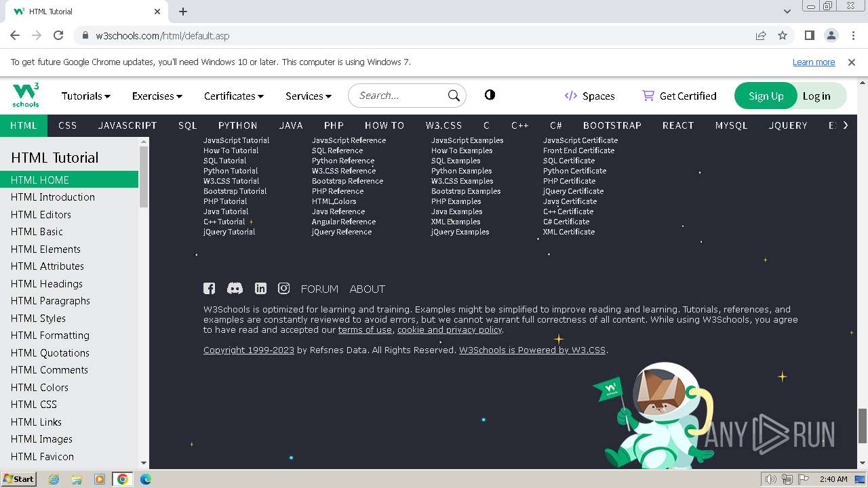Click the Sign Up button
This screenshot has width=868, height=488.
pos(766,96)
